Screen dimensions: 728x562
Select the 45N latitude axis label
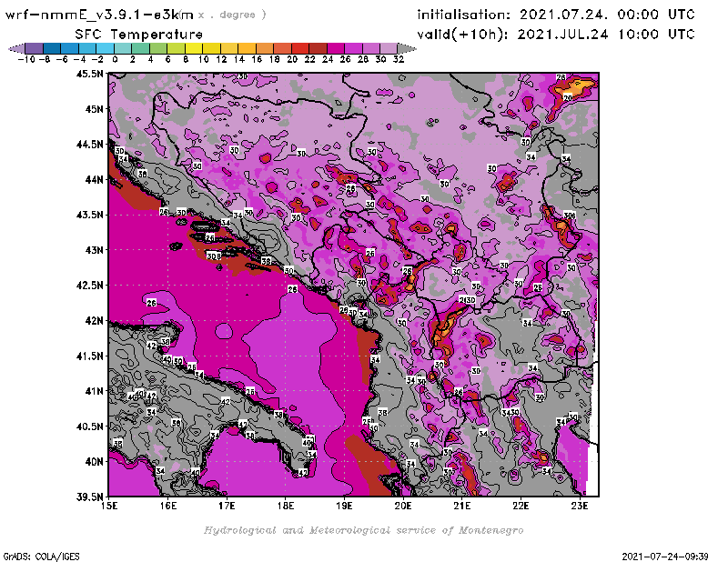(95, 109)
